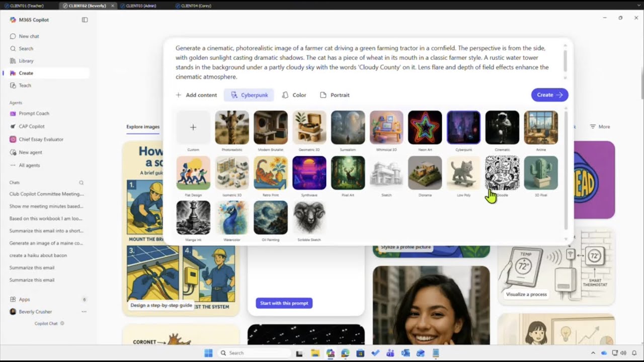The image size is (644, 362).
Task: Open 'Generate an image of a maine co' chat
Action: [x=46, y=243]
